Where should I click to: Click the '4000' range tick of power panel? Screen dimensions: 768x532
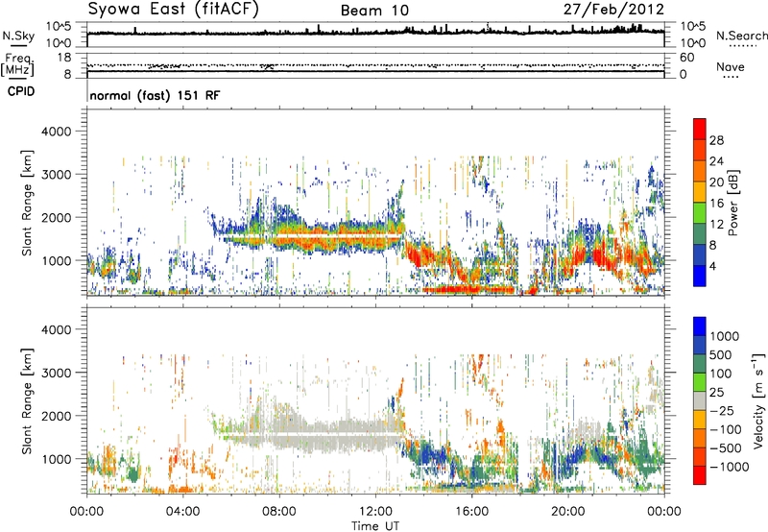pos(56,132)
